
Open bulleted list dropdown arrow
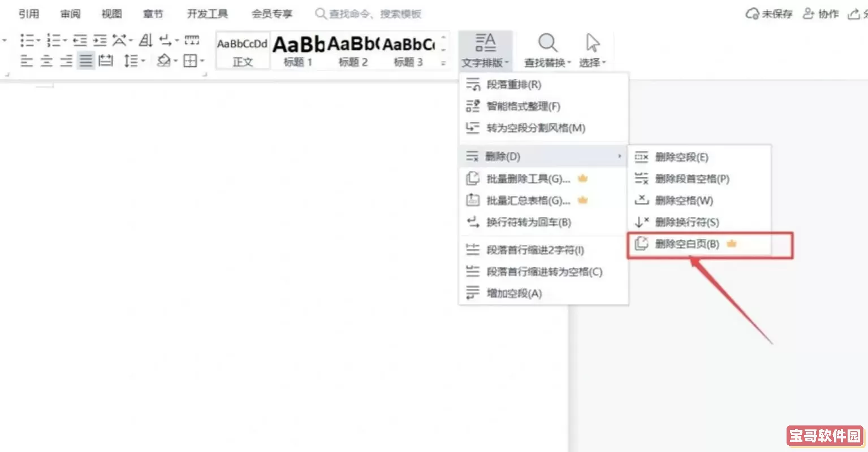38,41
